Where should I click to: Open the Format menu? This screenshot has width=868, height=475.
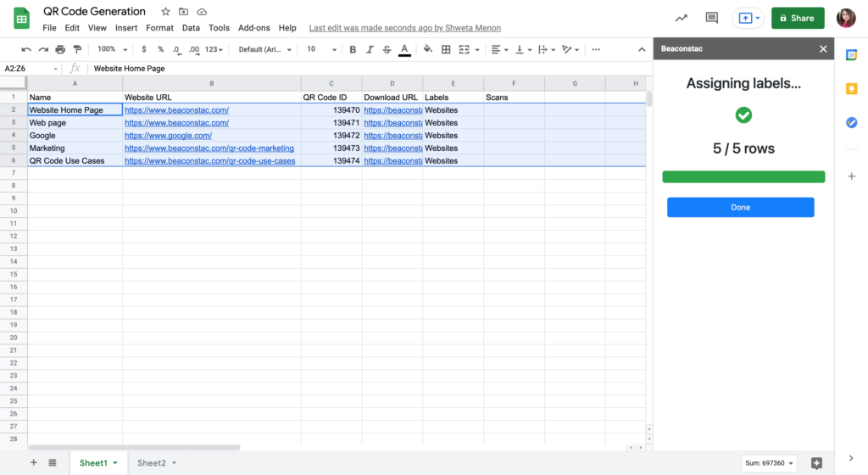coord(159,28)
